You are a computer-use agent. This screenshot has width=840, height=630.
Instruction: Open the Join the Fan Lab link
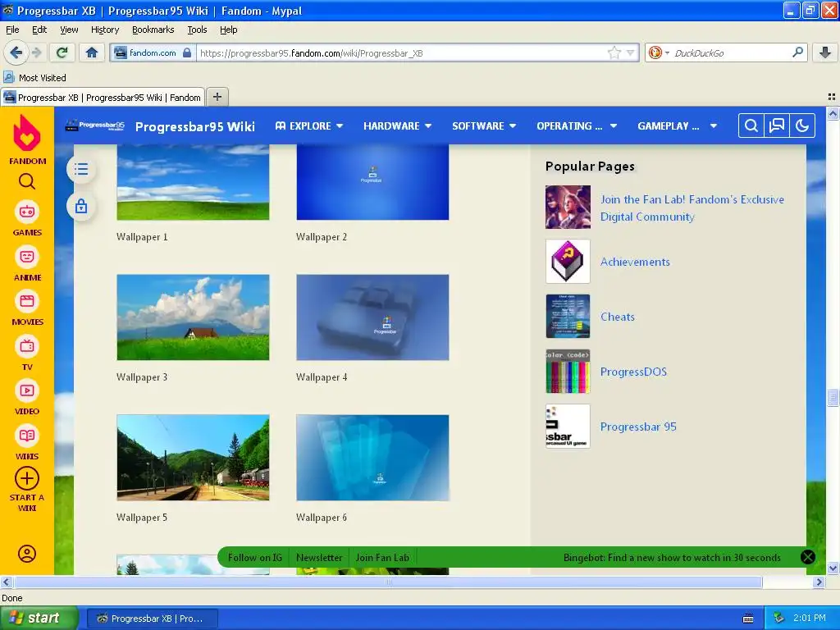click(x=692, y=208)
